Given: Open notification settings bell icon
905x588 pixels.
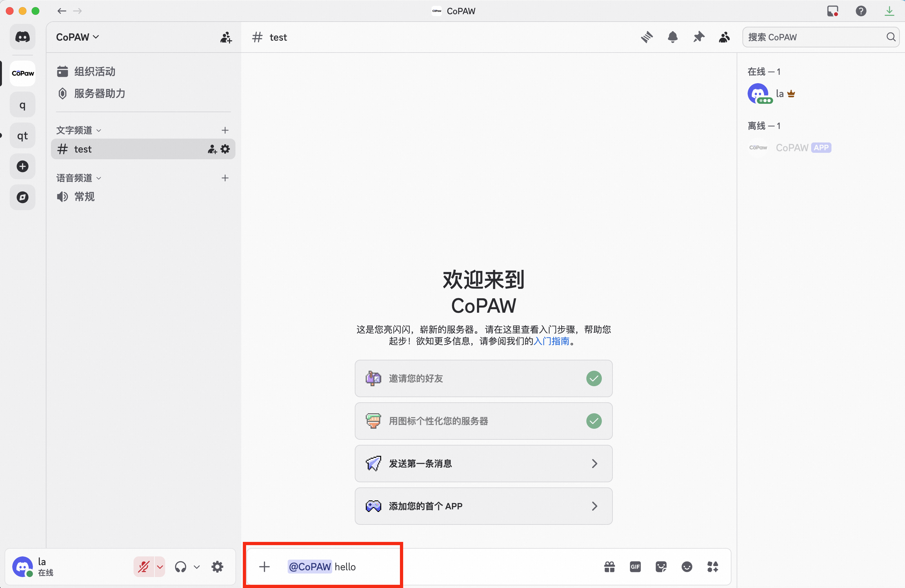Looking at the screenshot, I should coord(673,37).
